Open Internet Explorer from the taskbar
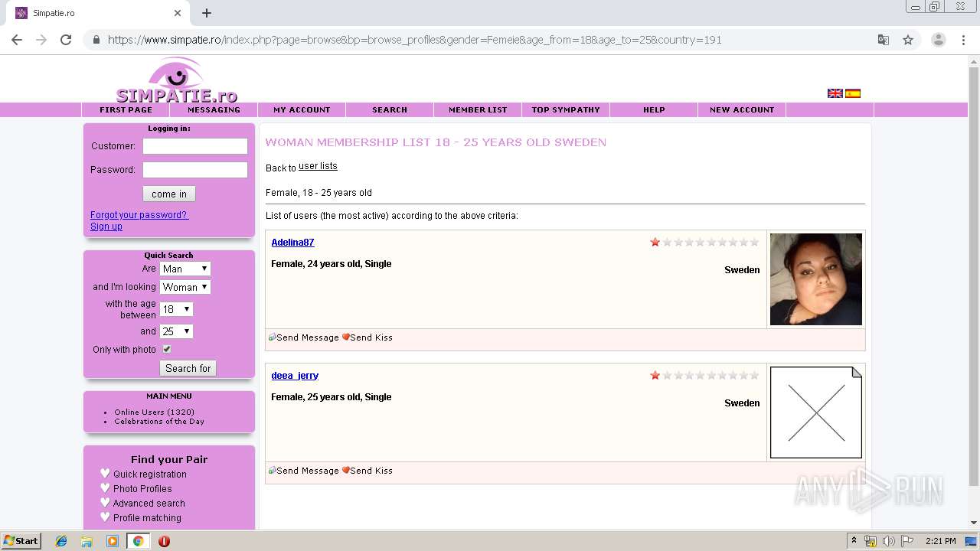The image size is (980, 551). [61, 541]
